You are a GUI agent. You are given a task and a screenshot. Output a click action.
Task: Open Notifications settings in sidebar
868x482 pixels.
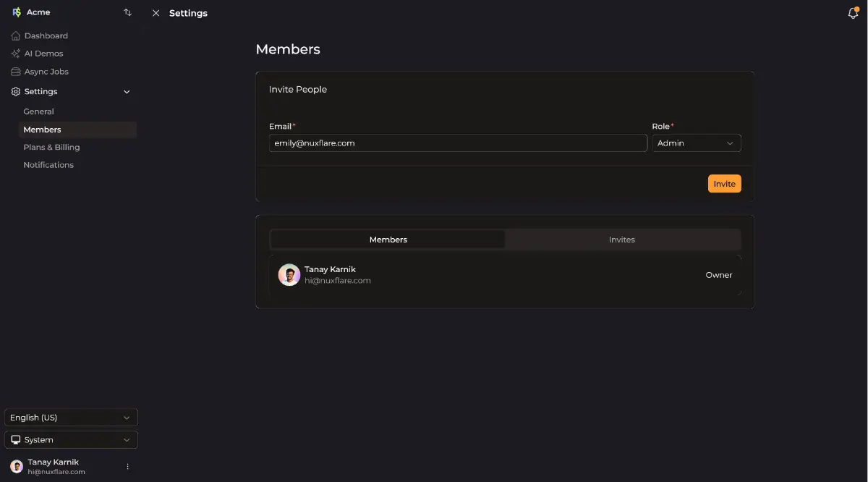(x=48, y=165)
